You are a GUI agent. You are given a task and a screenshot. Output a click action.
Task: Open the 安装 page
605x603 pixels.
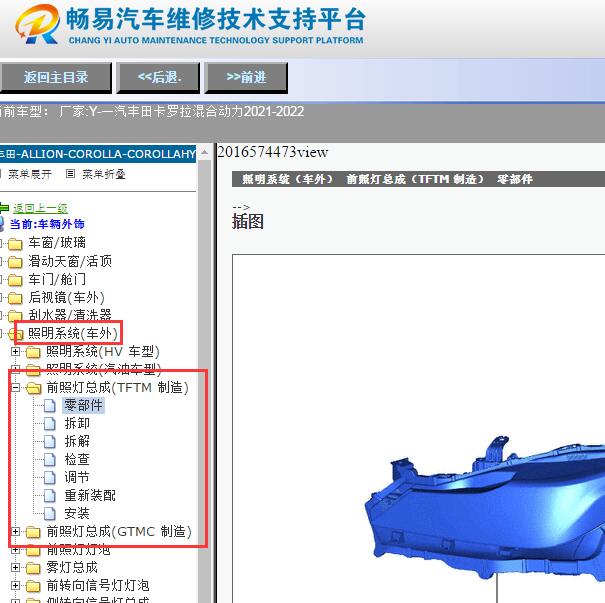click(77, 513)
